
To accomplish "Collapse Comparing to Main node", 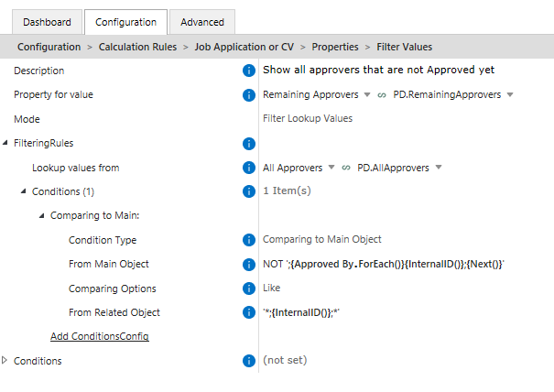I will pyautogui.click(x=42, y=215).
